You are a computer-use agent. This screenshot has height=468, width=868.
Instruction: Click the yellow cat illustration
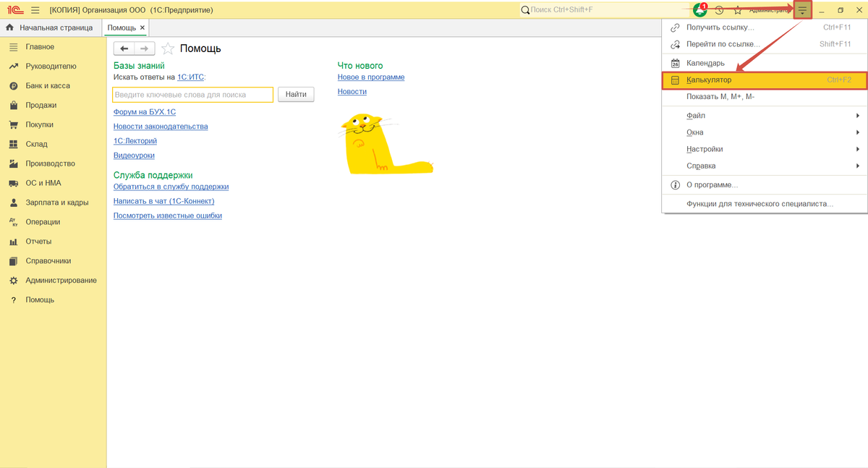pos(386,143)
